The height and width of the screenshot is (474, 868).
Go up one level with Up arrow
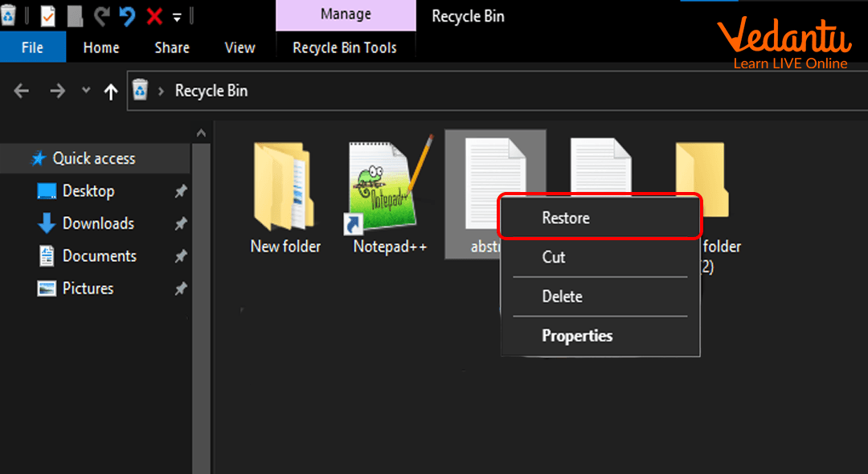[x=111, y=92]
